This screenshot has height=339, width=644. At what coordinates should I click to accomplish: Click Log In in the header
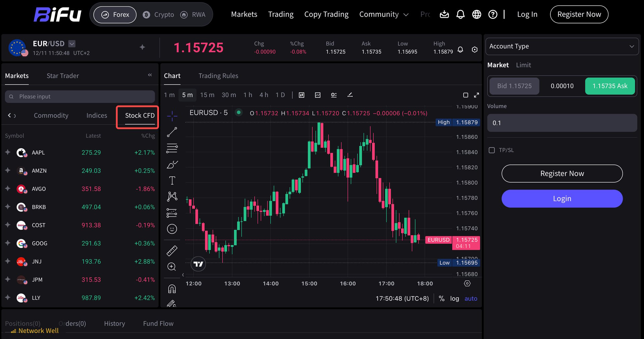[527, 14]
